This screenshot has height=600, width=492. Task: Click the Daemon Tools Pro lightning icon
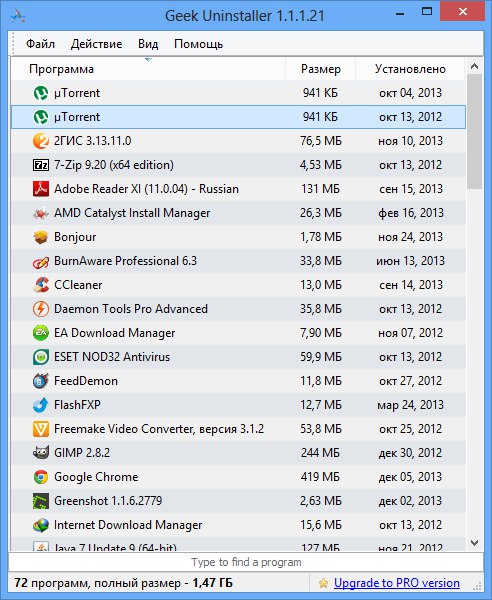click(x=41, y=309)
